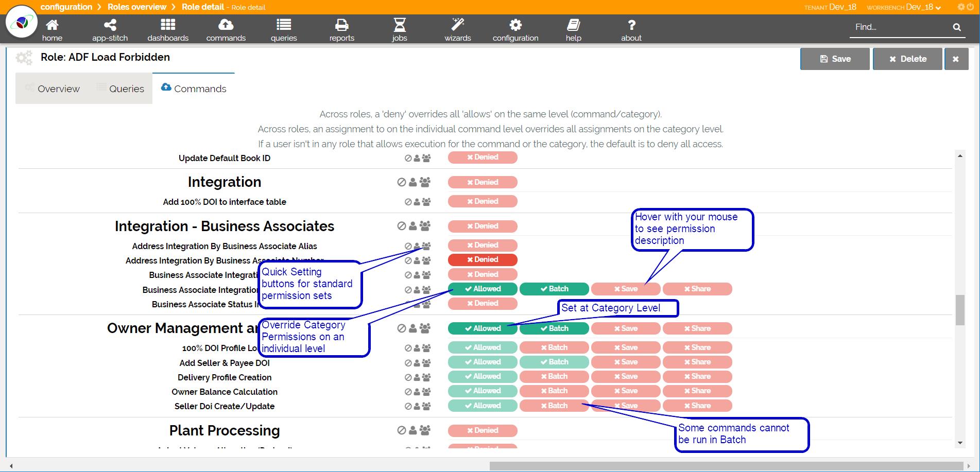This screenshot has height=472, width=980.
Task: Click the search magnifier icon
Action: [957, 27]
